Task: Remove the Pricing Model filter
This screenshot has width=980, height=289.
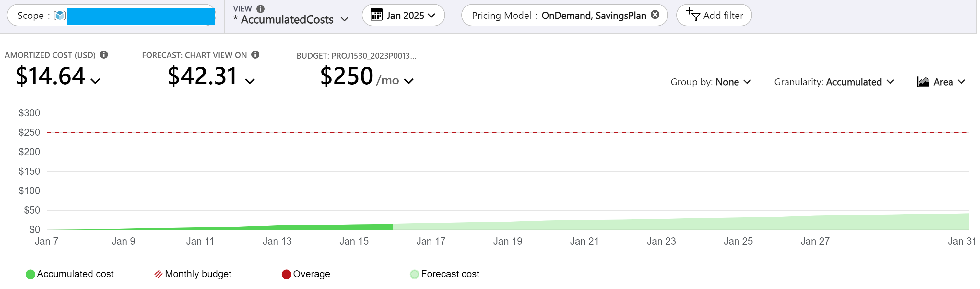Action: [655, 15]
